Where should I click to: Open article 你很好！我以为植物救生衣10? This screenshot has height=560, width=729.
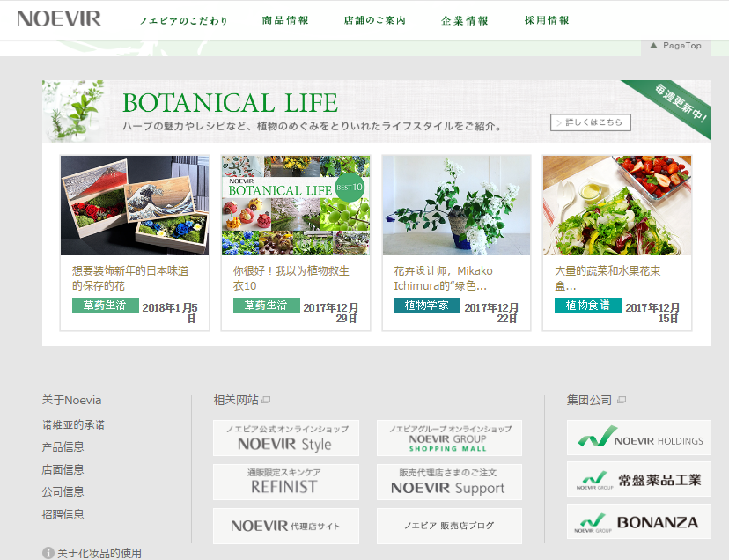[291, 278]
